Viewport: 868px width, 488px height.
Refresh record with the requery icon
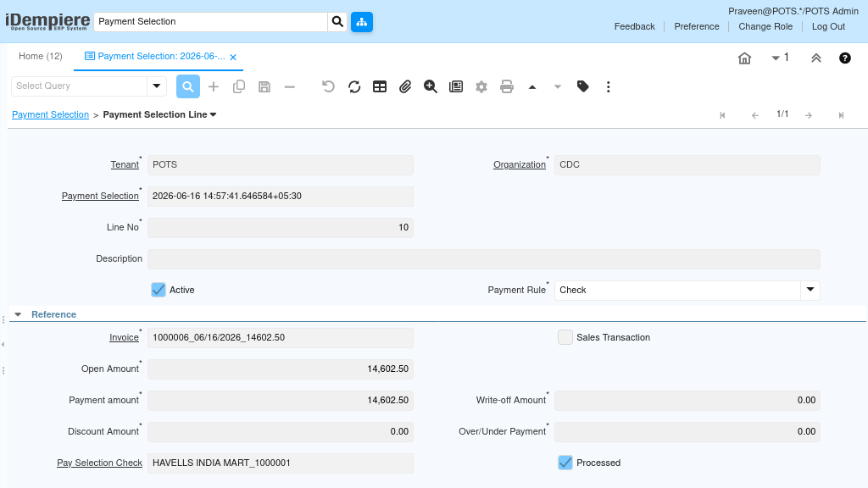pos(354,87)
